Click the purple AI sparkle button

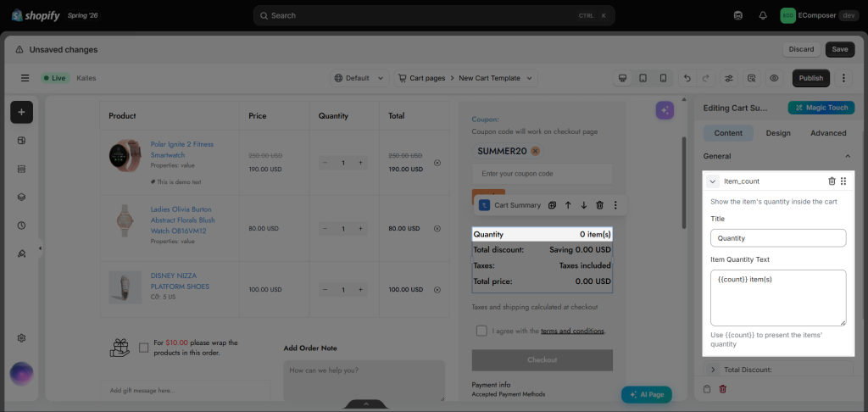665,110
